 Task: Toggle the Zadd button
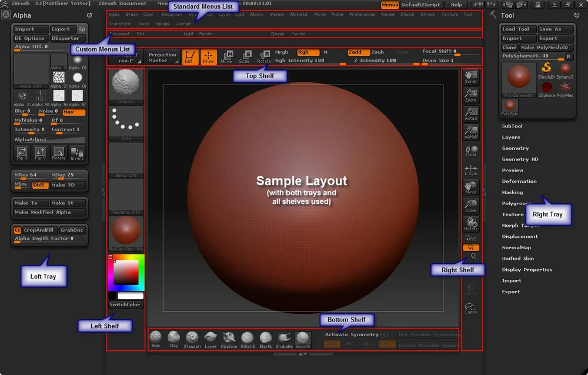click(x=359, y=52)
